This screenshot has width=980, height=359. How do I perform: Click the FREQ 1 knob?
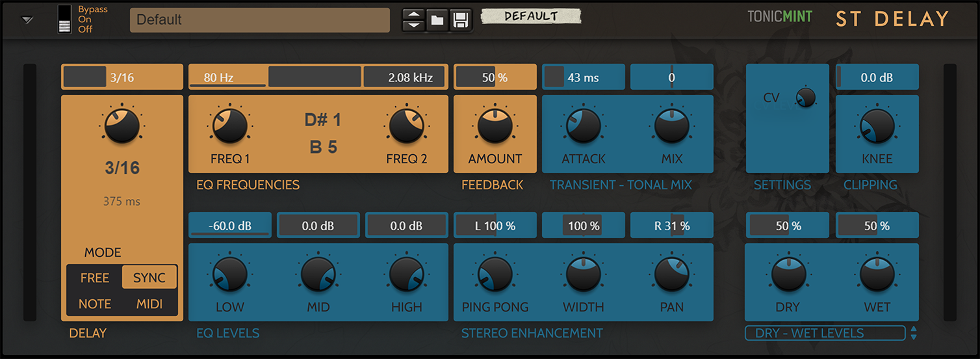[x=230, y=126]
